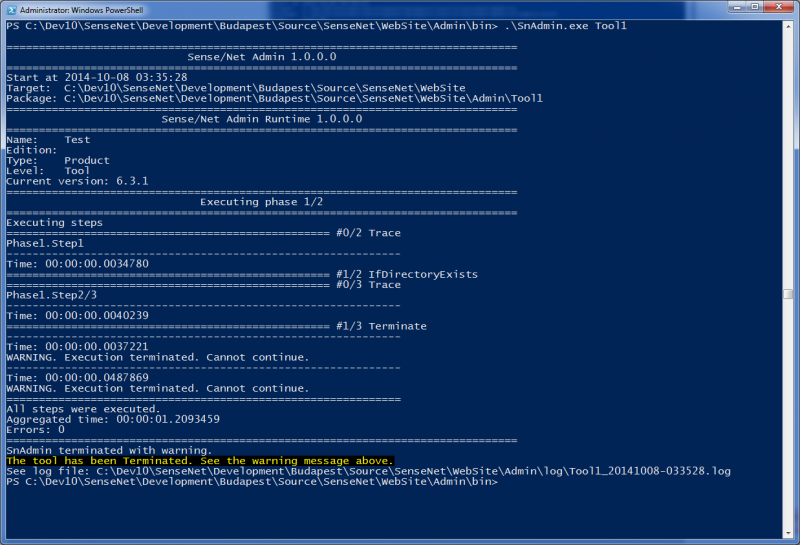This screenshot has height=545, width=800.
Task: Click the 'Executing phase 1/2' header
Action: (261, 202)
